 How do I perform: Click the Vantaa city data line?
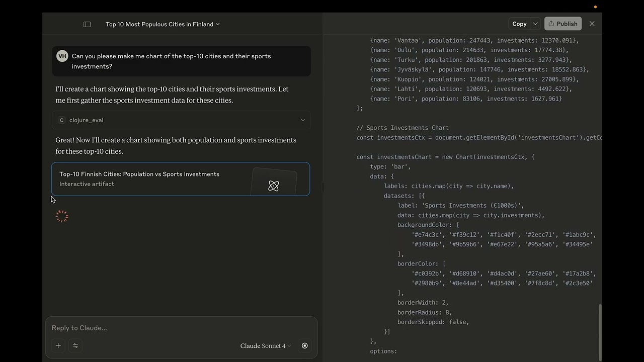(474, 40)
